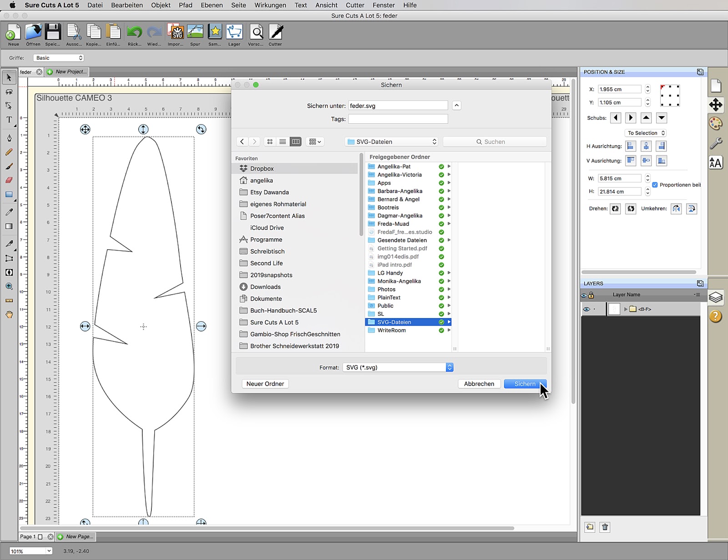728x560 pixels.
Task: Open the To Selection dropdown
Action: (645, 132)
